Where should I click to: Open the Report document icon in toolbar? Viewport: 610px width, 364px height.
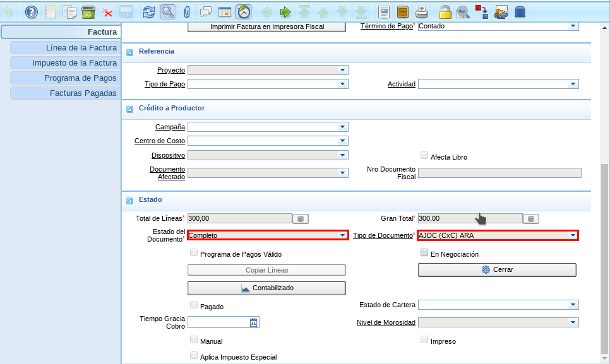384,12
